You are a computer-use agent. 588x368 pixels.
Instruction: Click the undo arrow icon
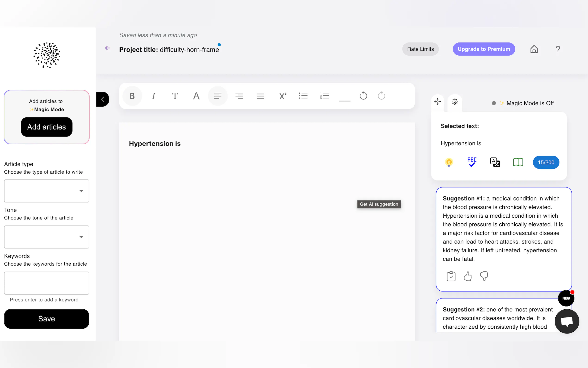click(x=363, y=96)
